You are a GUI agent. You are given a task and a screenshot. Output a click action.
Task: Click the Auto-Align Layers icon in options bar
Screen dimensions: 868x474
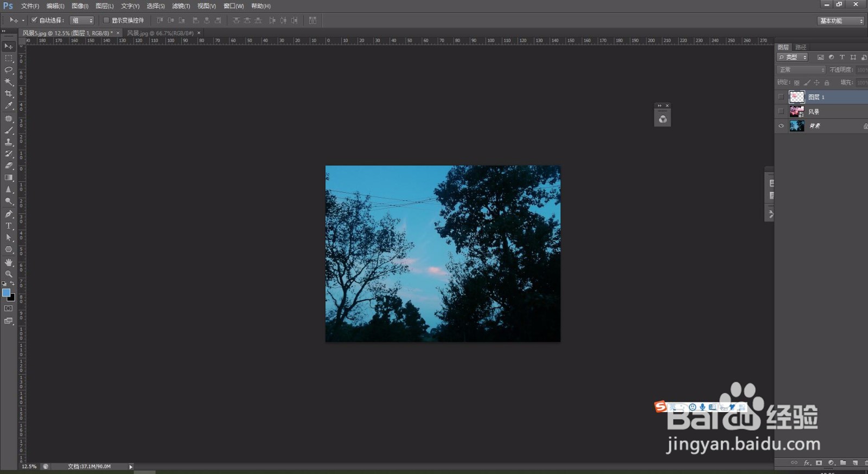click(x=312, y=20)
